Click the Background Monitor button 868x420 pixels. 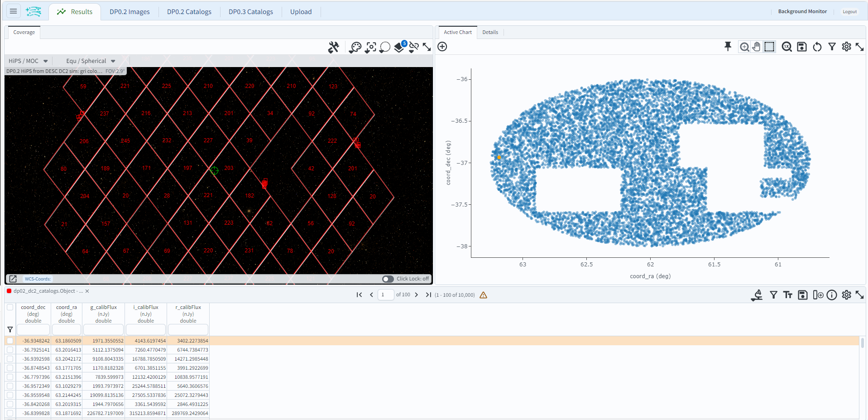(x=802, y=11)
